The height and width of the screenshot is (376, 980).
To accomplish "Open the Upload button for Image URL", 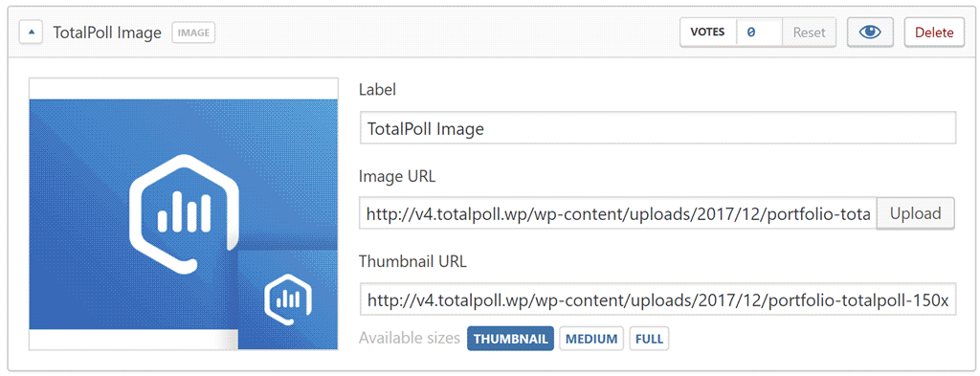I will tap(916, 213).
